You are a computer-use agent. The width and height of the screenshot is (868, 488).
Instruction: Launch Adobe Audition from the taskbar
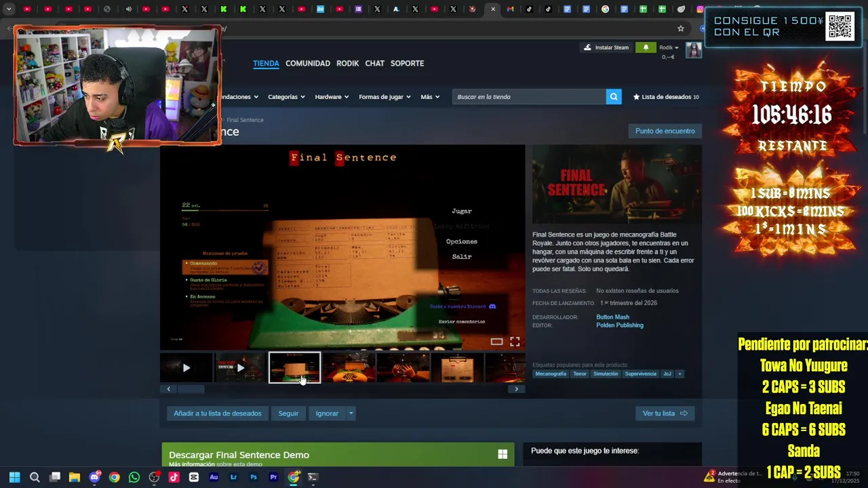[214, 477]
